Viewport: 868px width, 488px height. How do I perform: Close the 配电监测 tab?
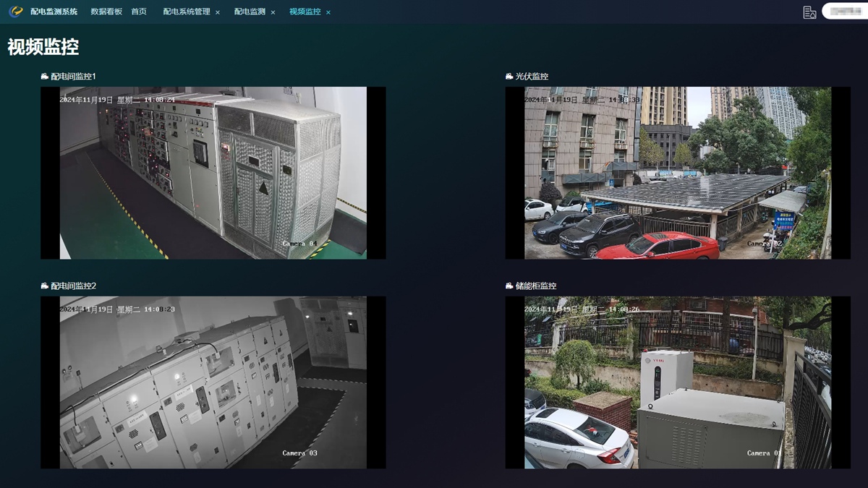(x=273, y=12)
